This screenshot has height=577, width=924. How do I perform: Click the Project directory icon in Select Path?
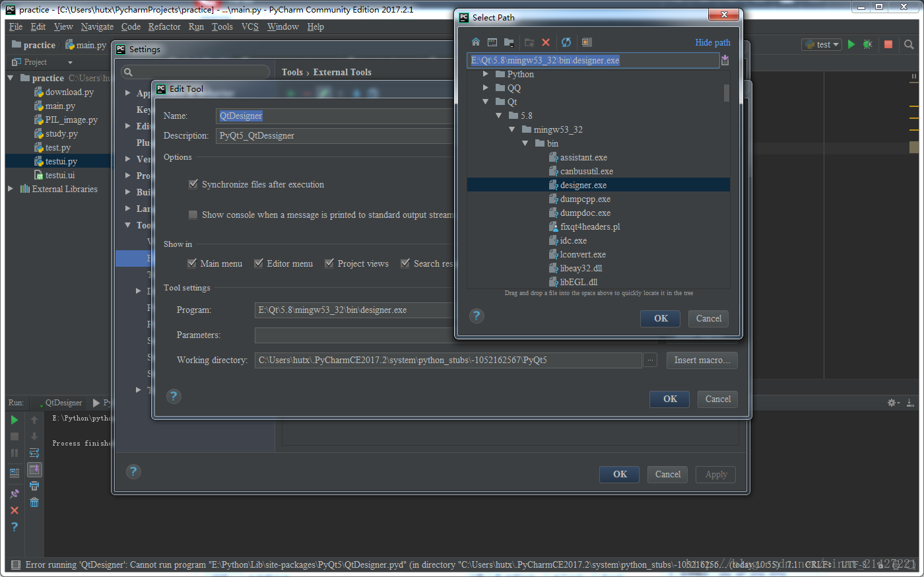509,42
